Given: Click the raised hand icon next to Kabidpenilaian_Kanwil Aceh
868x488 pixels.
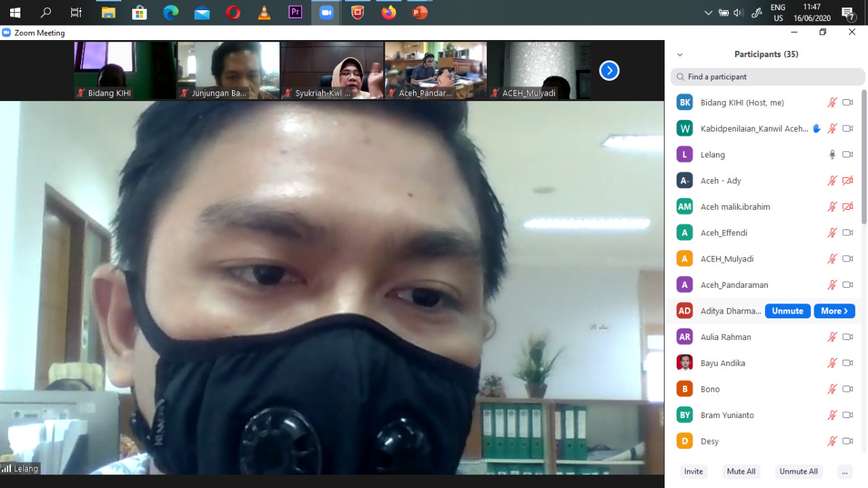Looking at the screenshot, I should [x=816, y=128].
